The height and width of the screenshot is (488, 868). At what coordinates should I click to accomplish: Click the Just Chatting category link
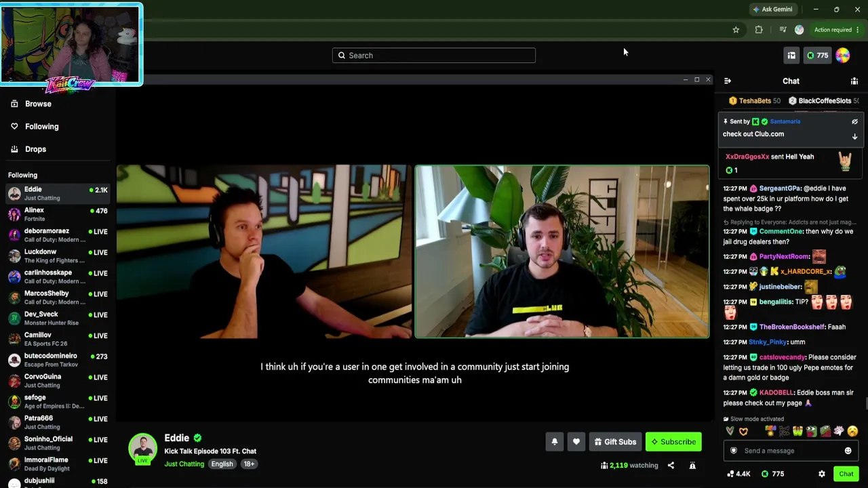click(184, 464)
